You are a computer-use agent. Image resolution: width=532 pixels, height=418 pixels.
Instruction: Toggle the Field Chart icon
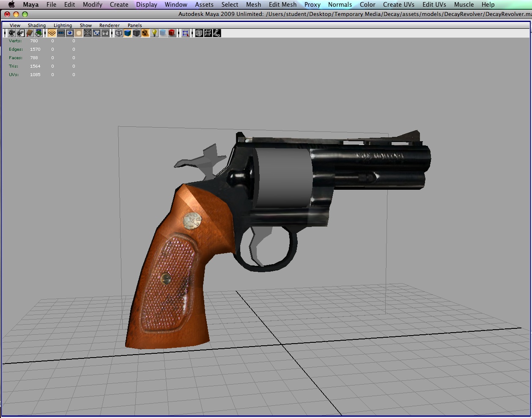88,33
